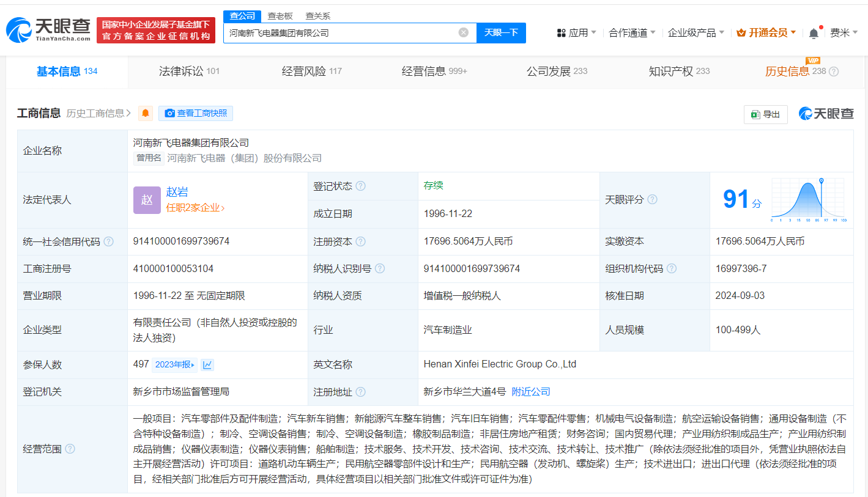Screen dimensions: 868x497
Task: Click the notification bell in the top bar
Action: [814, 32]
